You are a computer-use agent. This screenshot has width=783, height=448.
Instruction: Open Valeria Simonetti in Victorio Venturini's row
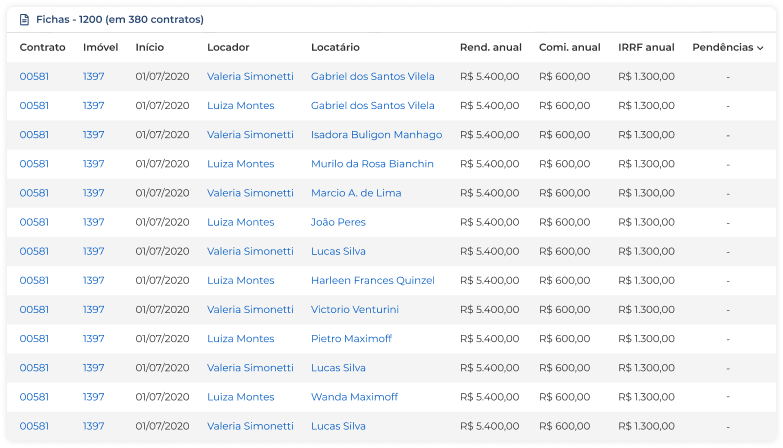[250, 310]
